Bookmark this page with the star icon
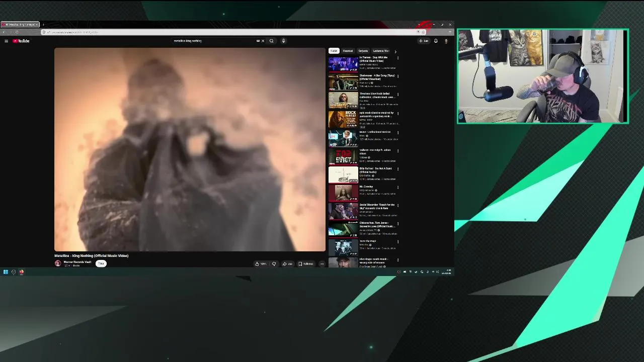The height and width of the screenshot is (362, 644). point(423,32)
